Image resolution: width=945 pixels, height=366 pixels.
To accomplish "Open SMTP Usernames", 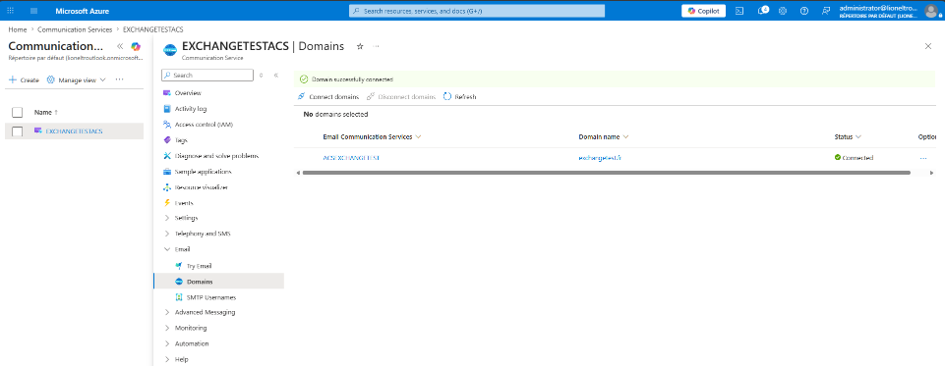I will point(211,297).
